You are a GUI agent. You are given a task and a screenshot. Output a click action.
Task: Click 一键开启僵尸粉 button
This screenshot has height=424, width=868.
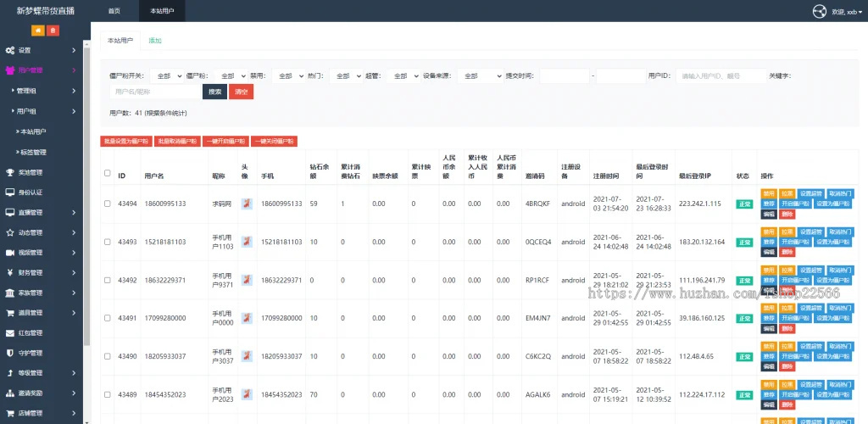click(225, 141)
